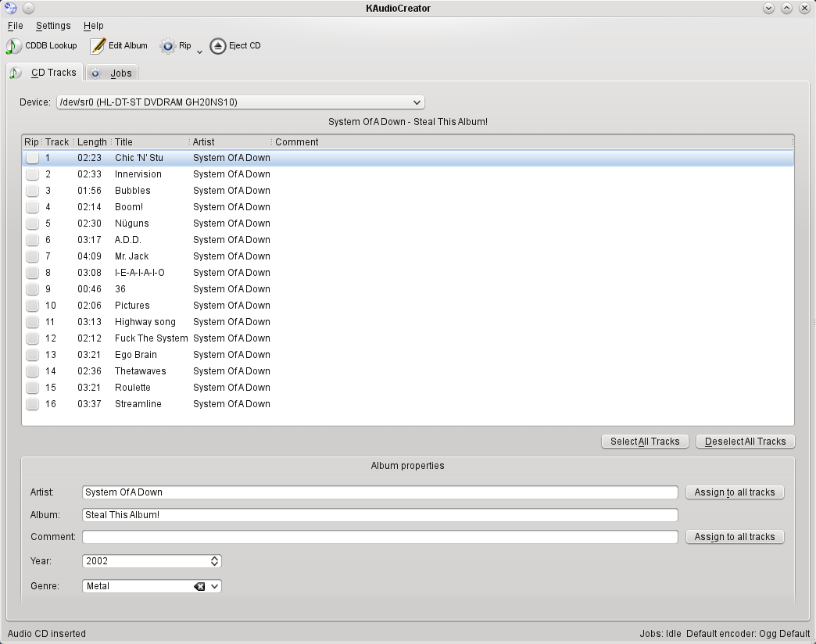Viewport: 816px width, 644px height.
Task: Tick rip checkbox for Roulette
Action: coord(32,388)
